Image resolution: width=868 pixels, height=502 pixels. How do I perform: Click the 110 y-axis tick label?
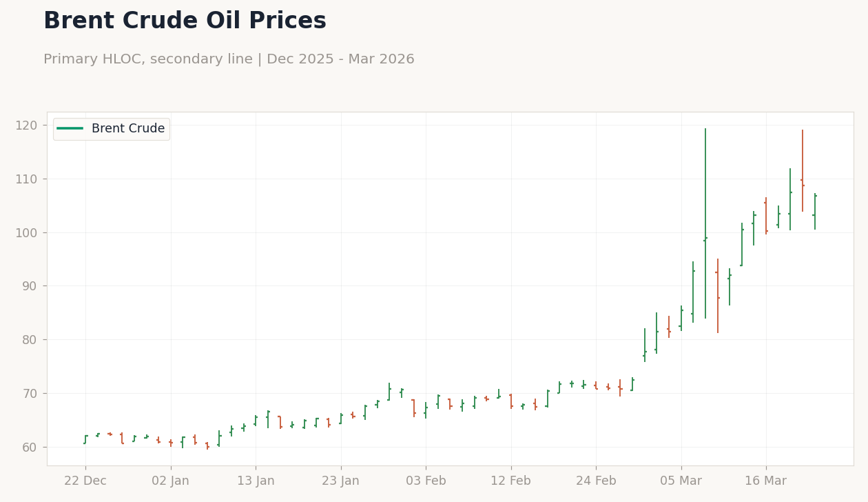tap(26, 179)
